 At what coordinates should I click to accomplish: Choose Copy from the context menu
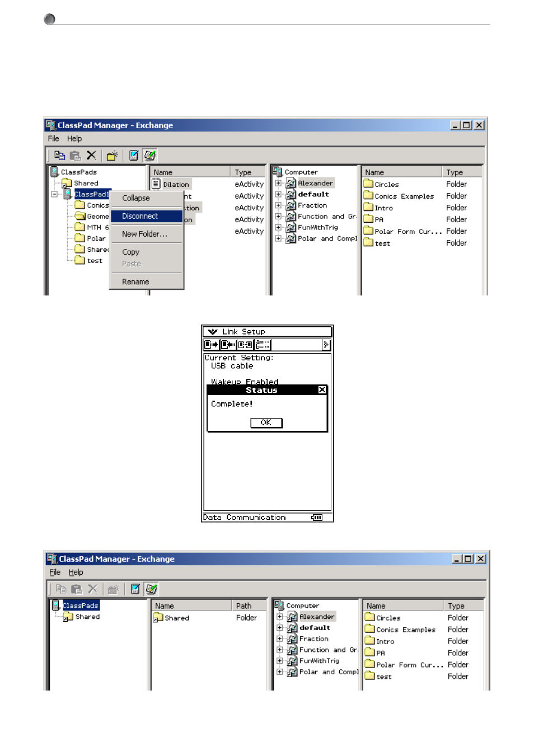pyautogui.click(x=147, y=252)
